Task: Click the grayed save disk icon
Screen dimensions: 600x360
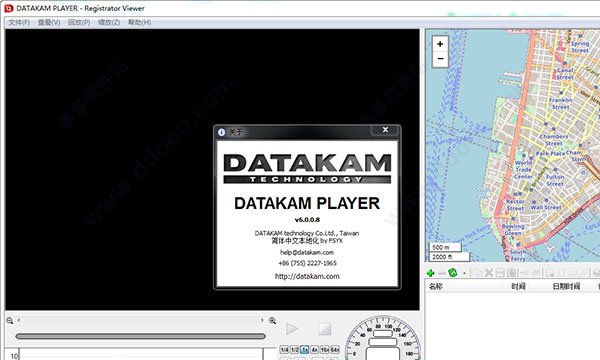Action: point(500,273)
